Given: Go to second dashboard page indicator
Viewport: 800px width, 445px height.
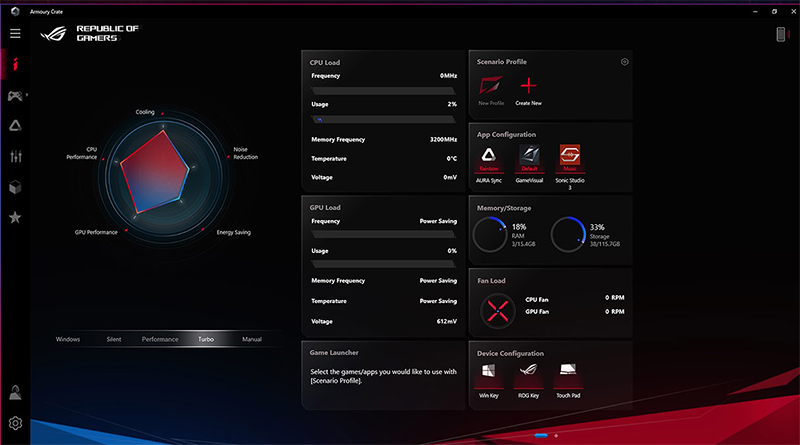Looking at the screenshot, I should 556,436.
